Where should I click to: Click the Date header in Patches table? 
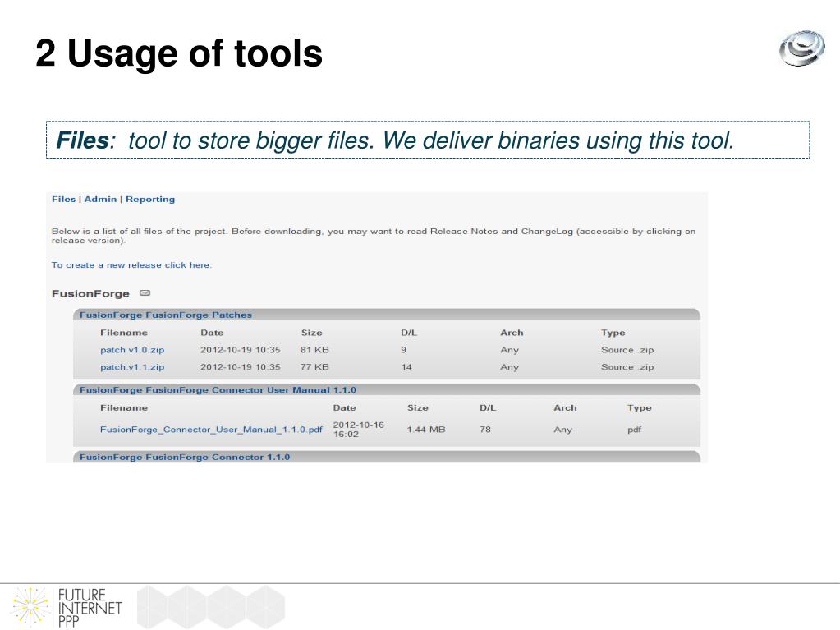coord(212,333)
